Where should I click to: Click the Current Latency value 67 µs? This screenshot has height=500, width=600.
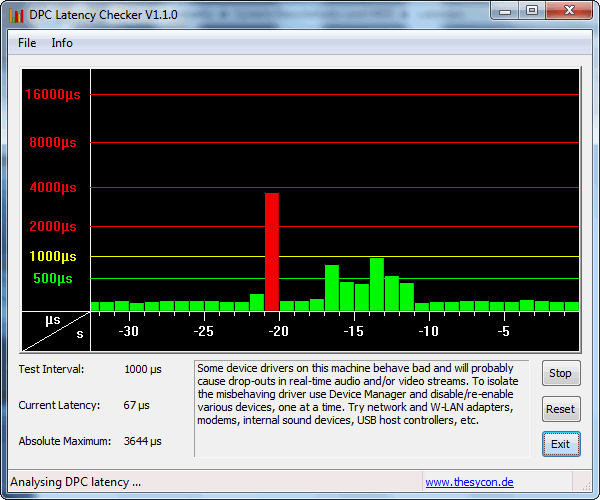(x=136, y=406)
